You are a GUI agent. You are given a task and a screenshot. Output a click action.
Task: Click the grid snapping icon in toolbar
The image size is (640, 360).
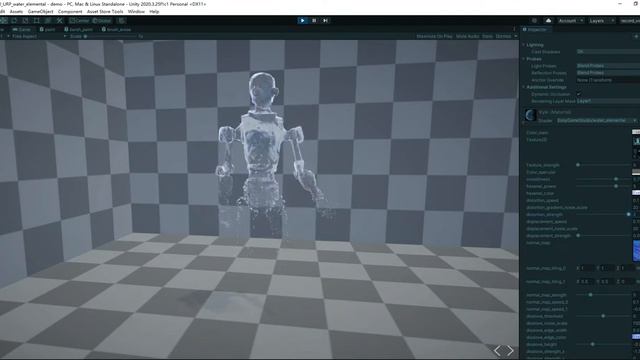tap(121, 20)
